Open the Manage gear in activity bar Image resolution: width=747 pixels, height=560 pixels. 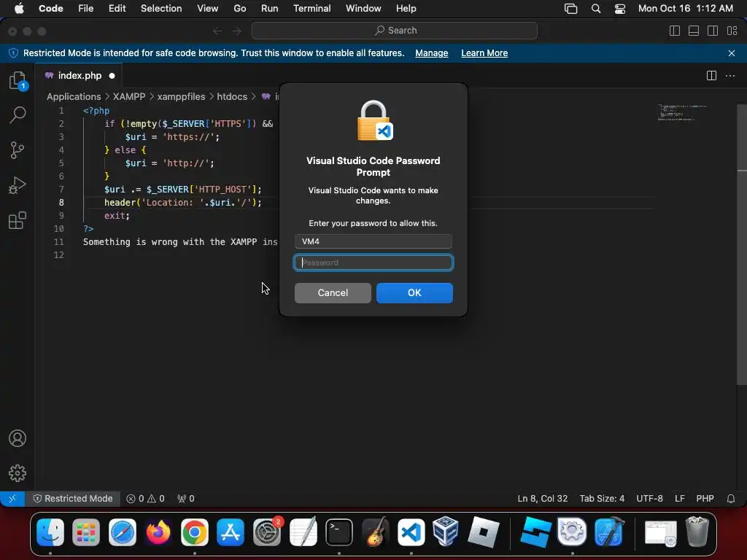18,473
